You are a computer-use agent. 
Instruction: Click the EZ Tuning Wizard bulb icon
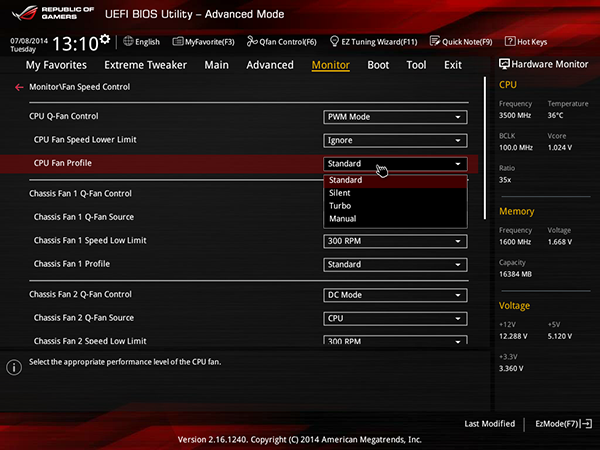point(334,41)
